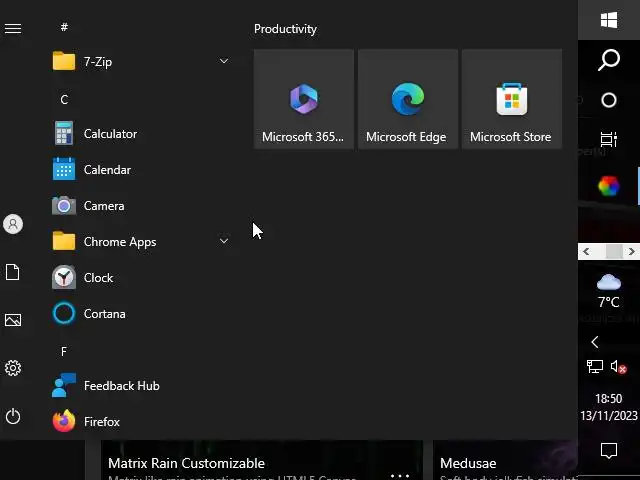
Task: Expand the 7-Zip folder chevron
Action: (224, 61)
